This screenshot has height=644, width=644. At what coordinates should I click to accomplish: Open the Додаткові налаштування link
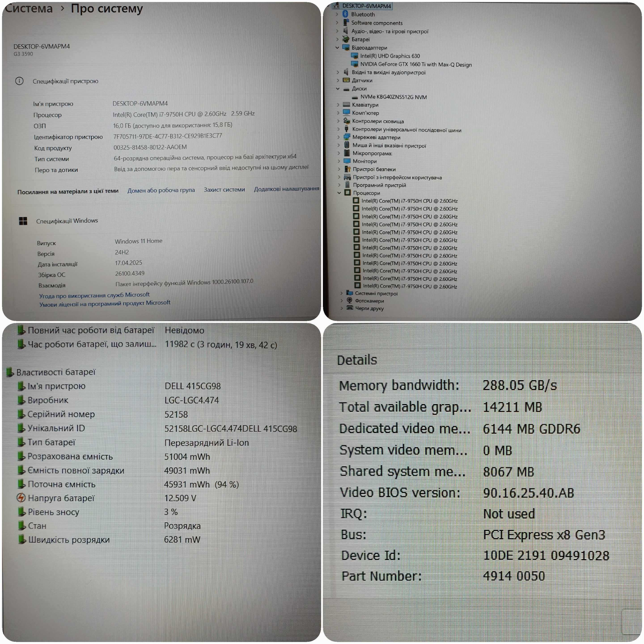pyautogui.click(x=287, y=189)
